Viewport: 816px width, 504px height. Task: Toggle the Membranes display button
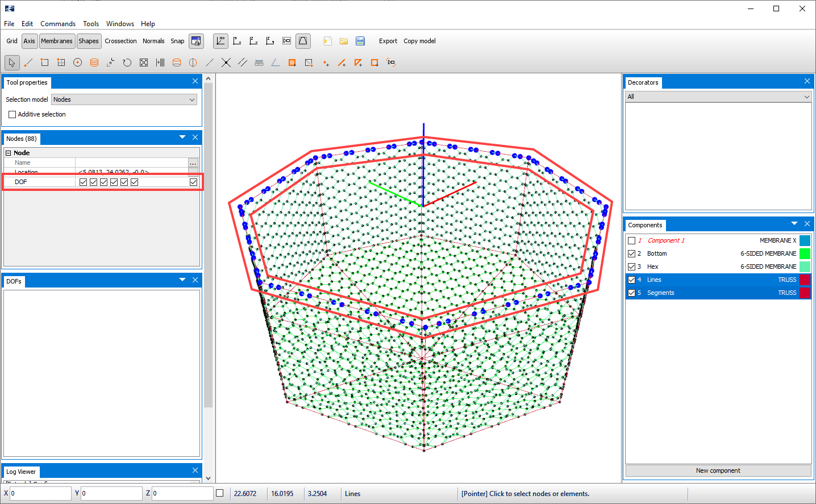[57, 41]
